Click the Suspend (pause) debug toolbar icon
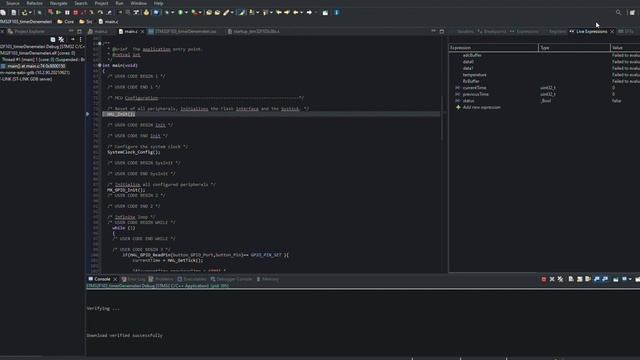The height and width of the screenshot is (360, 640). point(67,13)
